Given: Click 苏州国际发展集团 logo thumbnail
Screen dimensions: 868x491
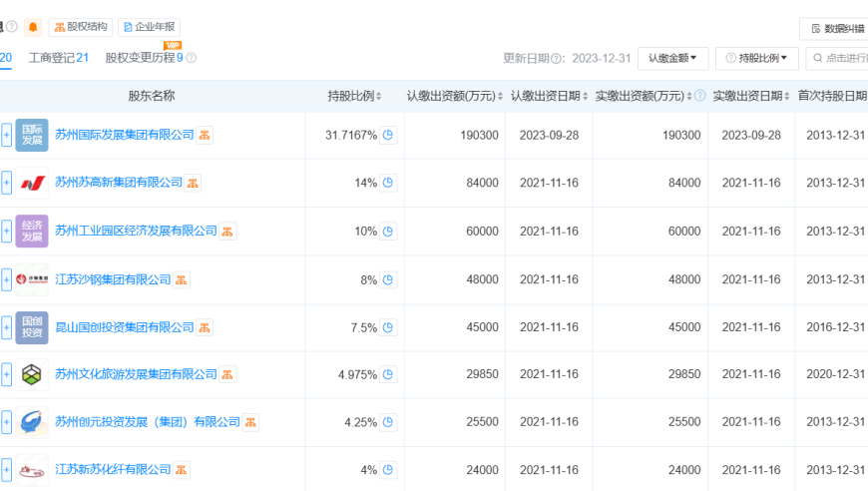Looking at the screenshot, I should tap(32, 135).
